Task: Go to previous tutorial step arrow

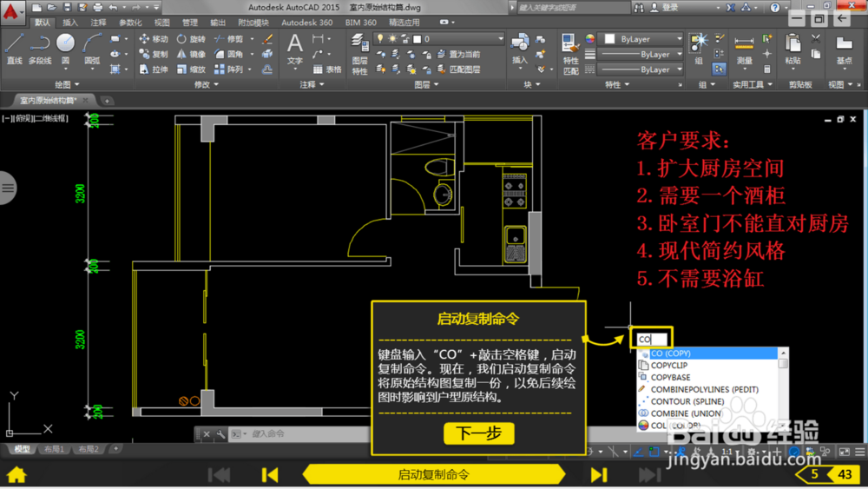Action: [270, 474]
